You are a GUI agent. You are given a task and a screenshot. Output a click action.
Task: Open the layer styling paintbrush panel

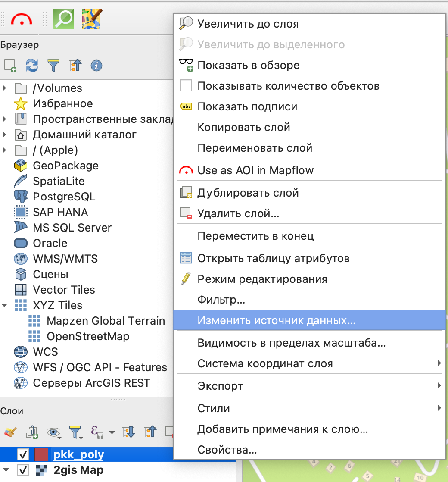pos(10,432)
